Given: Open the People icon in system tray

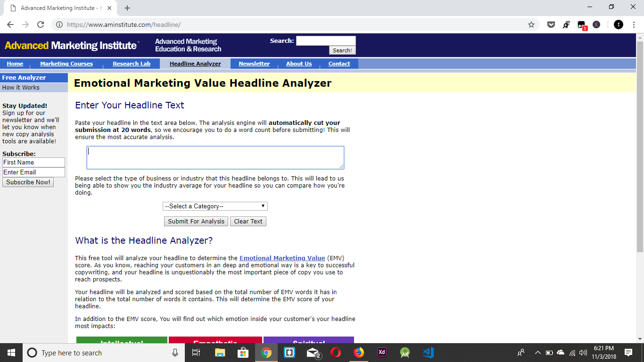Looking at the screenshot, I should click(521, 353).
